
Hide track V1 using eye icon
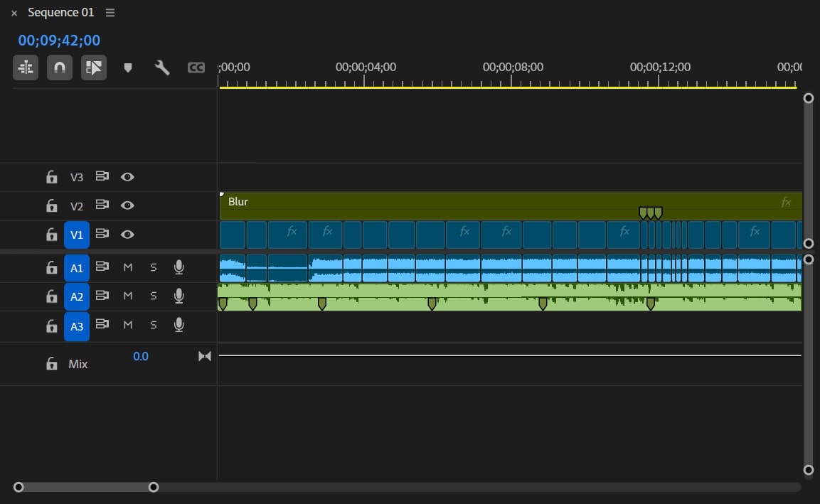127,234
